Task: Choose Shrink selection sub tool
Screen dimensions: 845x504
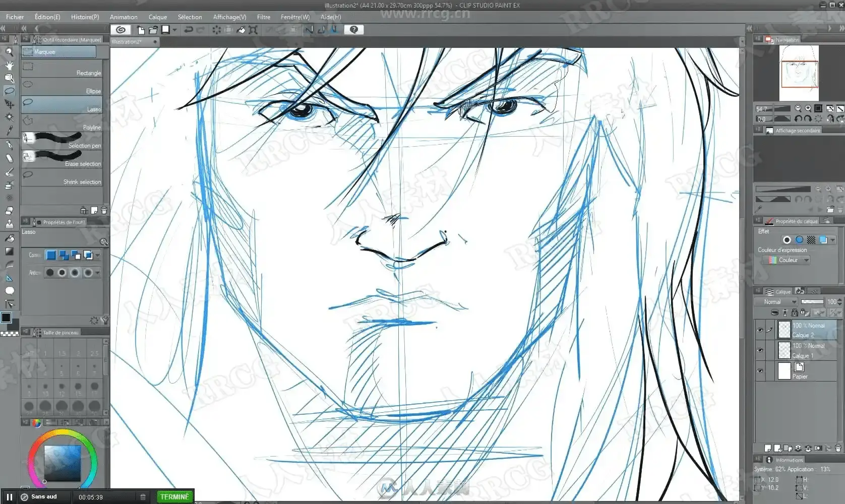Action: pos(62,178)
